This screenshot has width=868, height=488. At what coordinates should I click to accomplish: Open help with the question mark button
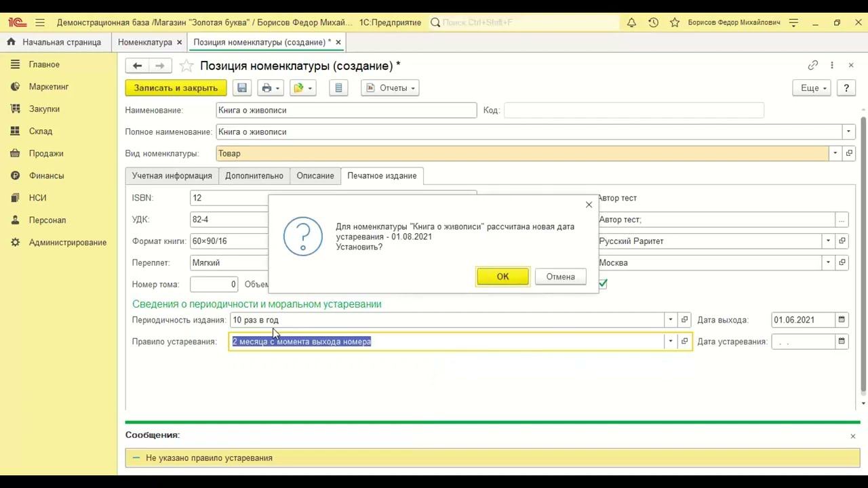tap(846, 88)
